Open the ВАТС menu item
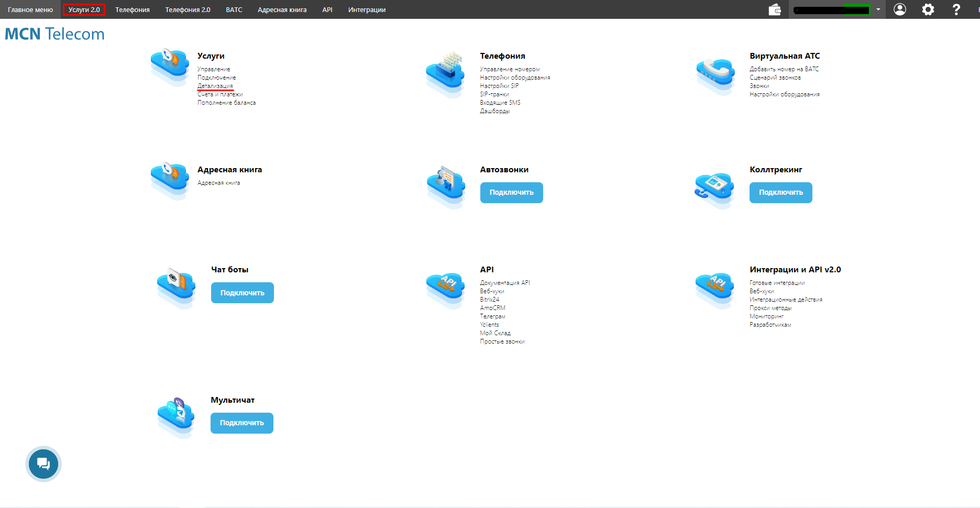This screenshot has height=508, width=980. [x=234, y=9]
